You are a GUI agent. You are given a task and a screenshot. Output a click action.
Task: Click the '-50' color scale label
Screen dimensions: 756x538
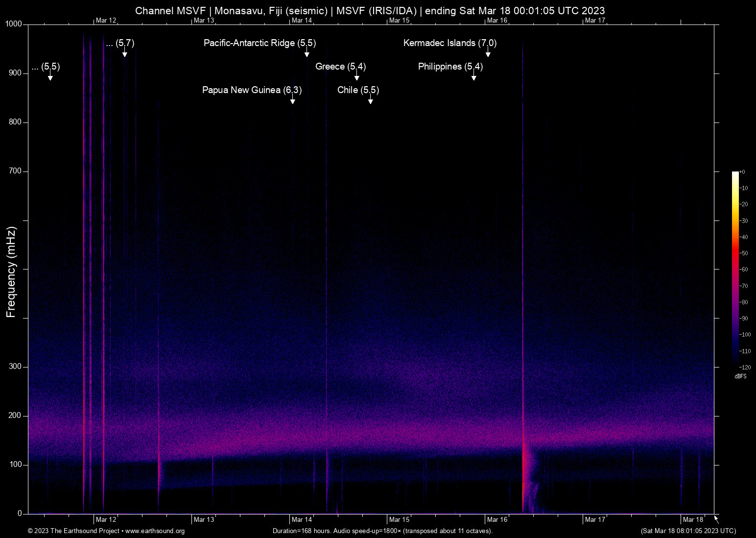click(744, 253)
